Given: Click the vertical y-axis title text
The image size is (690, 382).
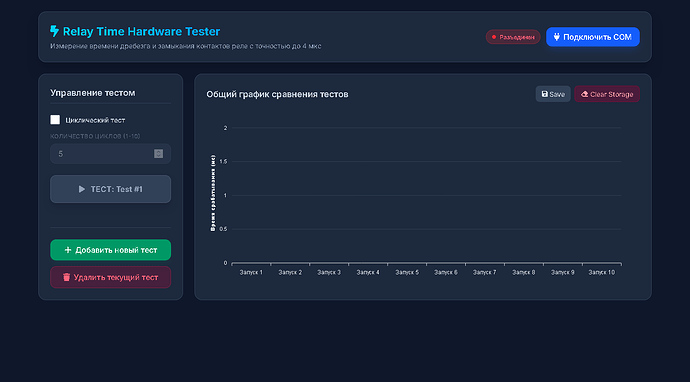Looking at the screenshot, I should click(213, 193).
